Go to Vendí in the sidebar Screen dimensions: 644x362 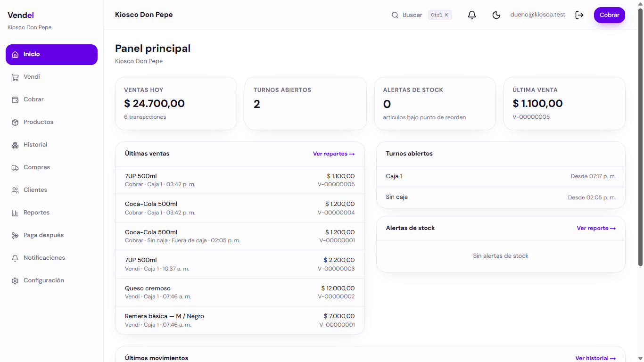click(x=51, y=77)
